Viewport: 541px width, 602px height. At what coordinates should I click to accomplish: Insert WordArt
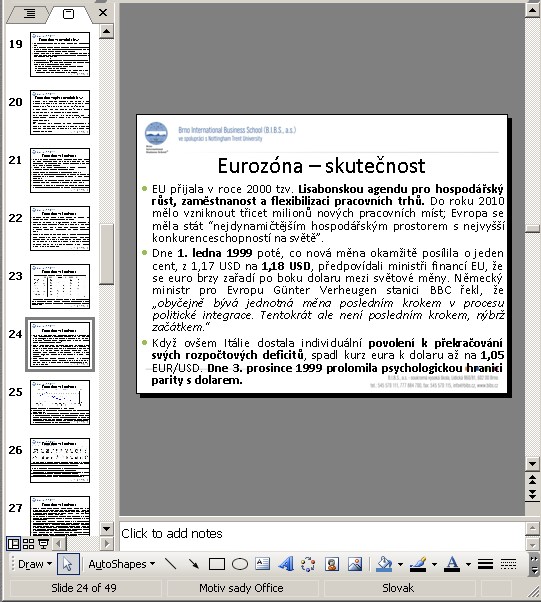286,564
